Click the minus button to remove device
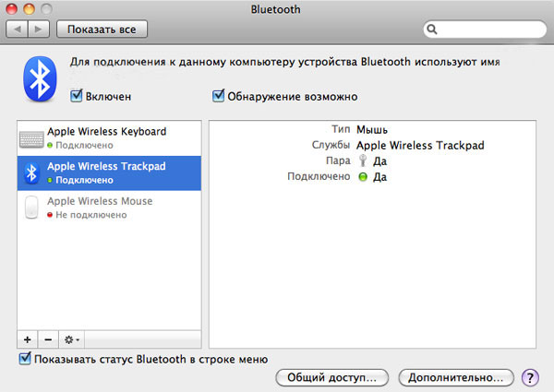This screenshot has width=554, height=392. 48,339
